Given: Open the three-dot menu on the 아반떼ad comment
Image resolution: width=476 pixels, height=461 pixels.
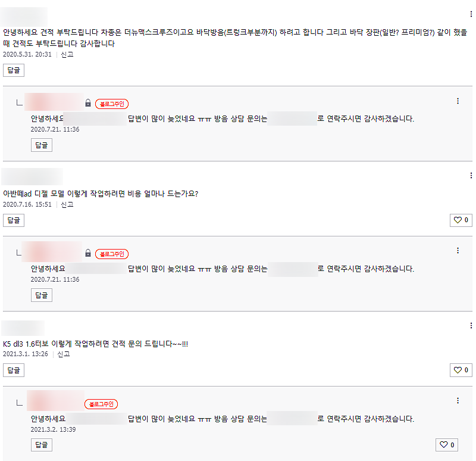Looking at the screenshot, I should pos(471,175).
